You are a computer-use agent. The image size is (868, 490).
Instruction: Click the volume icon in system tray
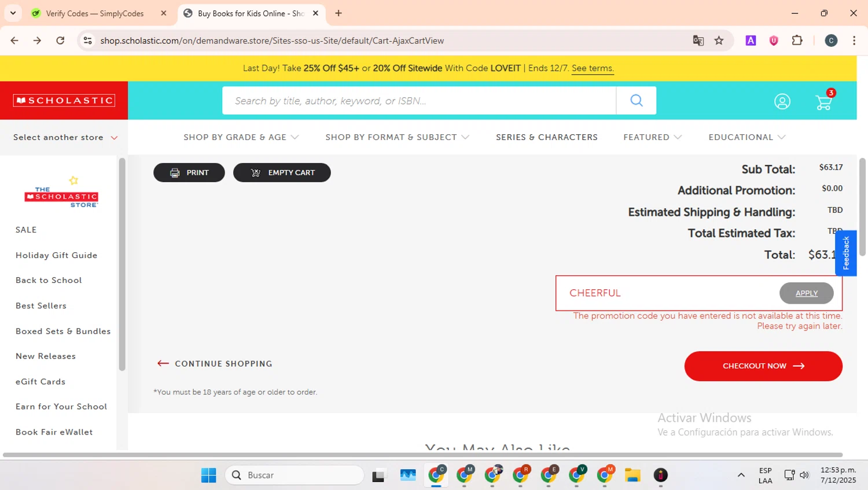[804, 475]
